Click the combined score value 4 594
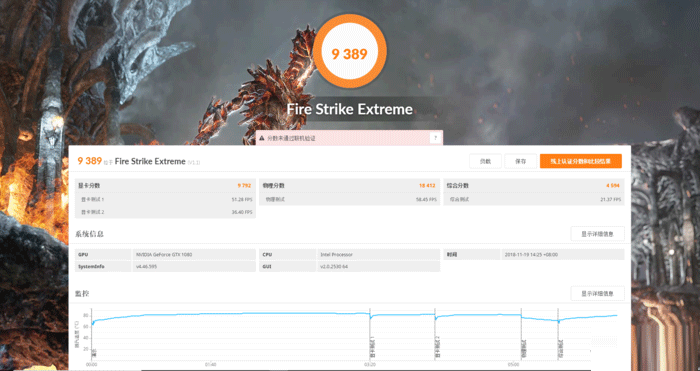 pyautogui.click(x=613, y=186)
